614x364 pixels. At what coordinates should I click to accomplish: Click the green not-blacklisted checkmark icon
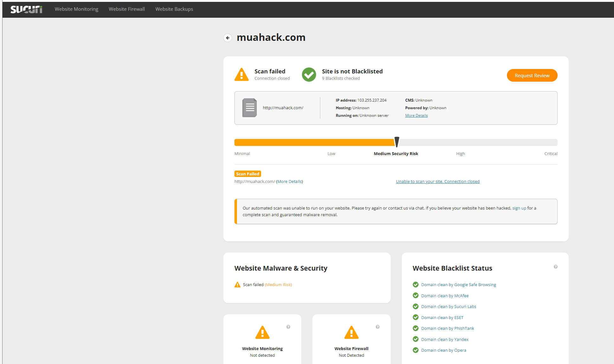pos(309,75)
